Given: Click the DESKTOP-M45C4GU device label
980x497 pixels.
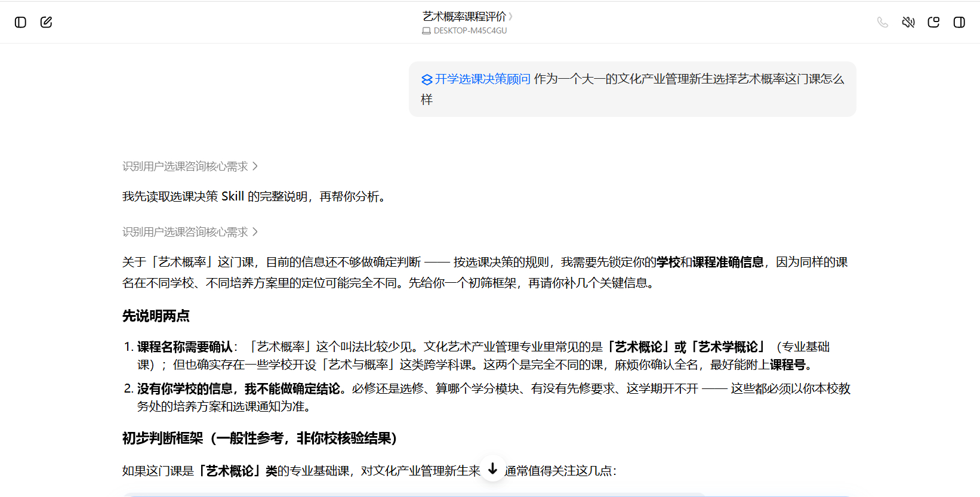Looking at the screenshot, I should (x=470, y=30).
